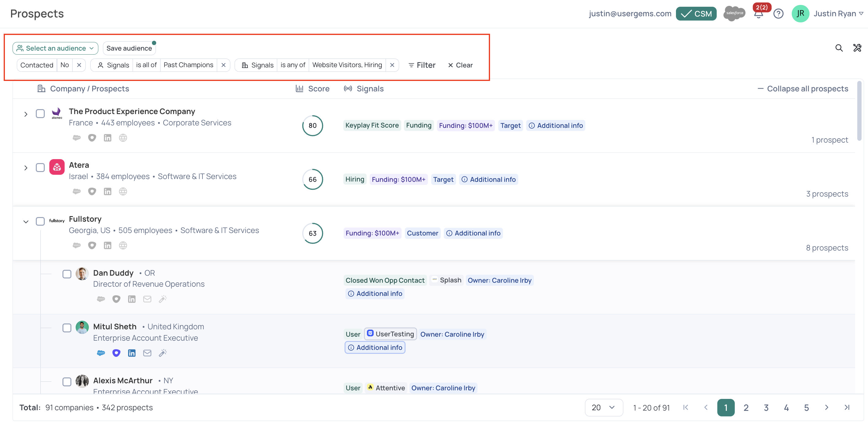
Task: Open LinkedIn icon for The Product Experience Company
Action: [x=108, y=138]
